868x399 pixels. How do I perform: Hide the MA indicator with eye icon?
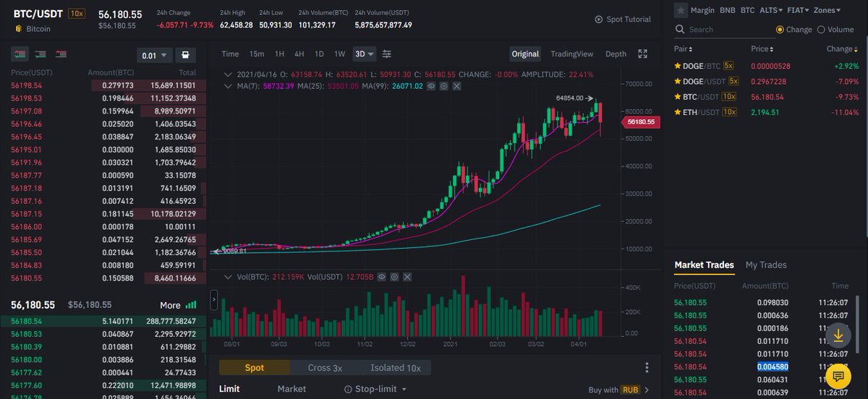[x=431, y=85]
